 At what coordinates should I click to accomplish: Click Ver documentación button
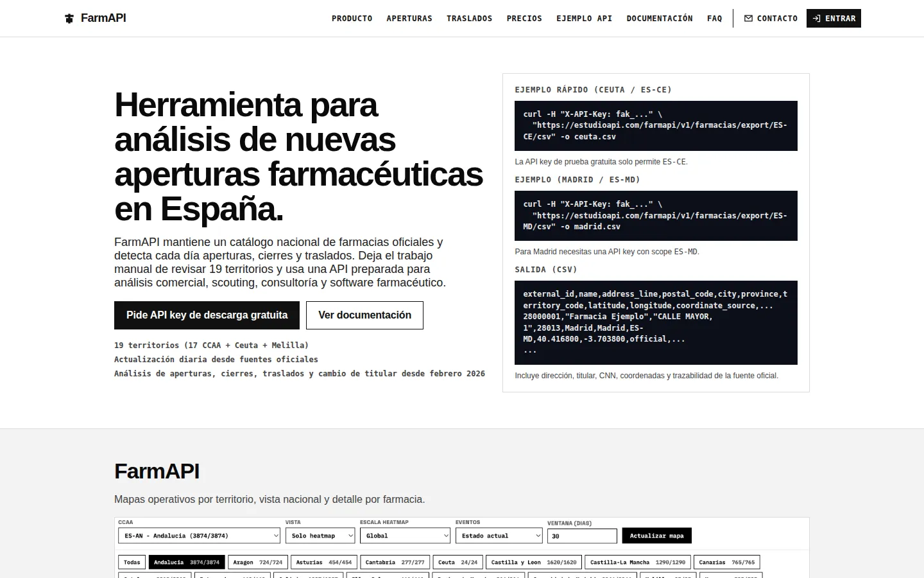(x=364, y=315)
